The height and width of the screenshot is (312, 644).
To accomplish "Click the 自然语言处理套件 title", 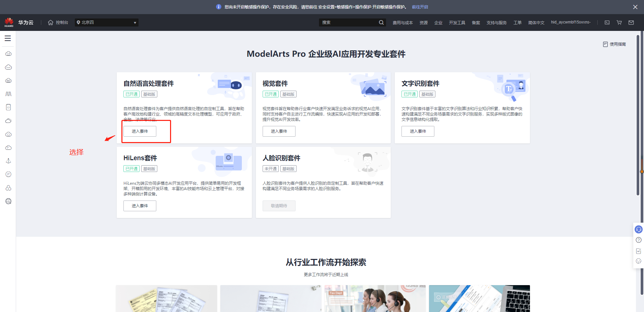I will click(149, 83).
